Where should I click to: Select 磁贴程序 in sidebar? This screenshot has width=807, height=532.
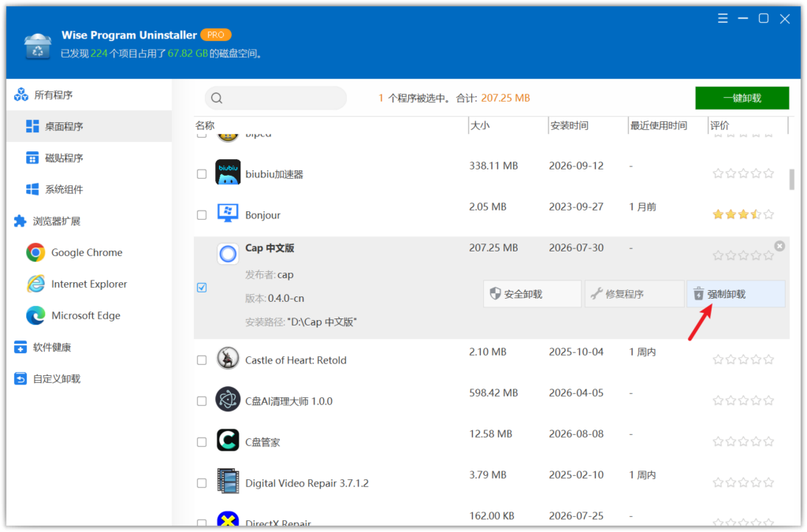point(89,158)
